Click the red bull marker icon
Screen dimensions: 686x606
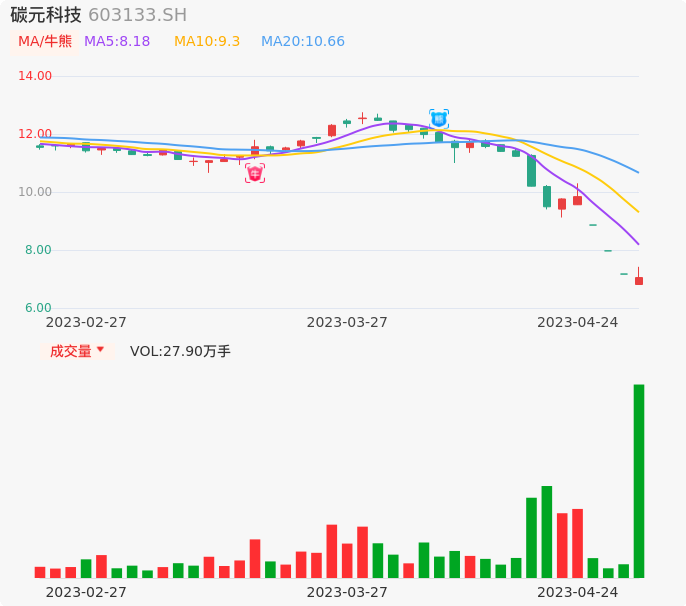pyautogui.click(x=255, y=173)
